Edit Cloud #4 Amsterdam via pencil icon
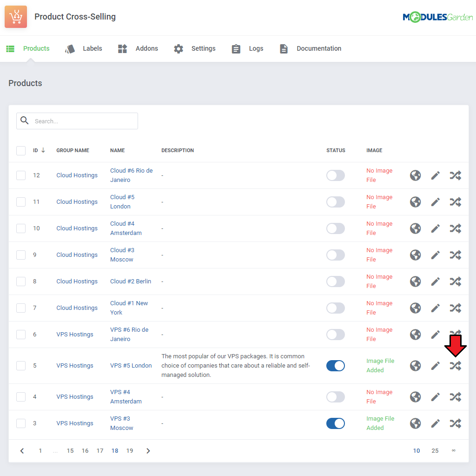476x476 pixels. click(x=435, y=228)
